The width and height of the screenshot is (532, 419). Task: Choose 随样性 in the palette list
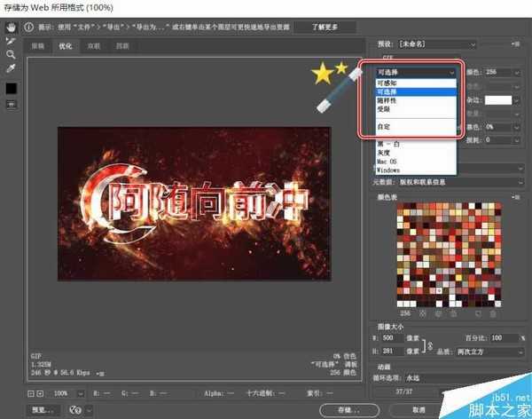coord(390,101)
